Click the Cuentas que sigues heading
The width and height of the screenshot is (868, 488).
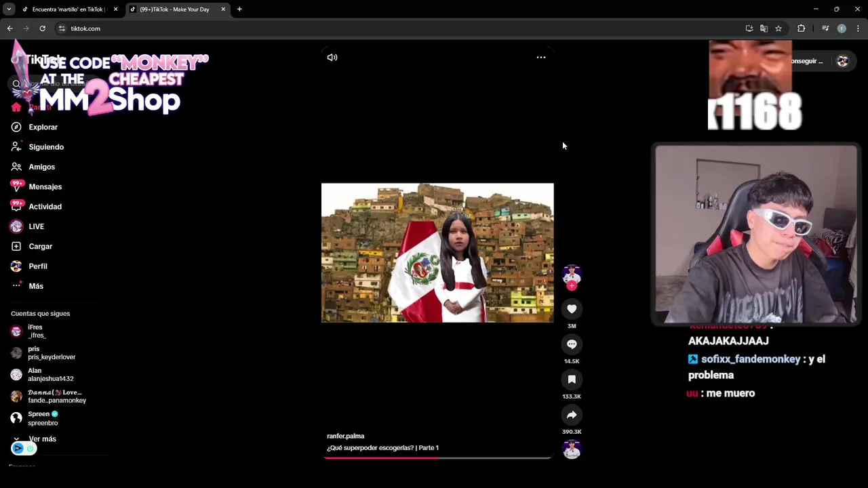(40, 314)
